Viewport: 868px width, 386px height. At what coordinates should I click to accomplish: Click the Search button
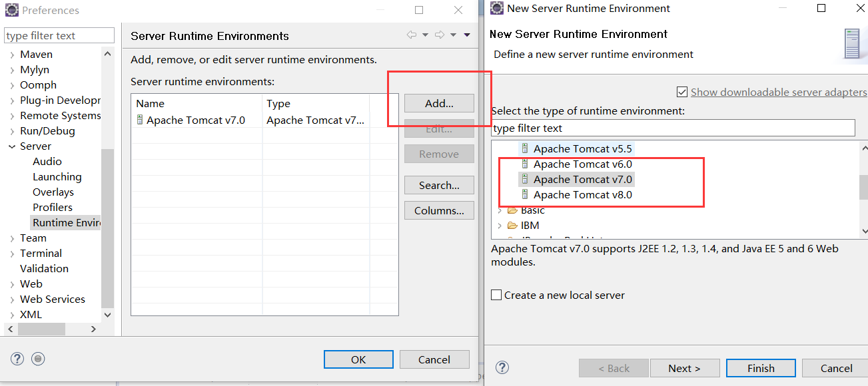pyautogui.click(x=439, y=184)
